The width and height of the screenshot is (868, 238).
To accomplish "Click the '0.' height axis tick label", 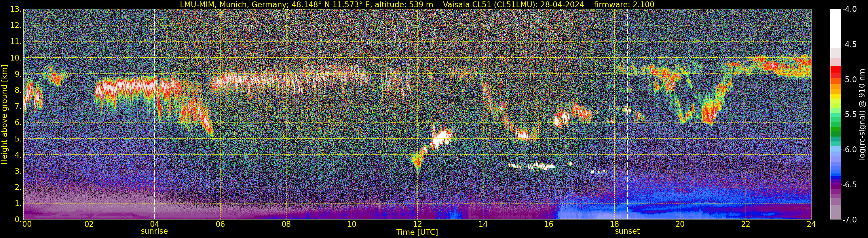I will point(18,219).
